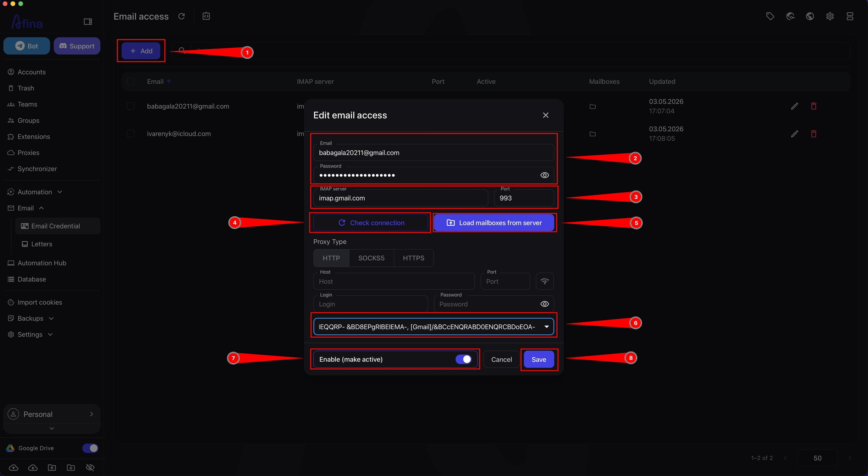Screen dimensions: 868x476
Task: Delete the ivarenyk@icloud.com row with the trash icon
Action: [814, 134]
